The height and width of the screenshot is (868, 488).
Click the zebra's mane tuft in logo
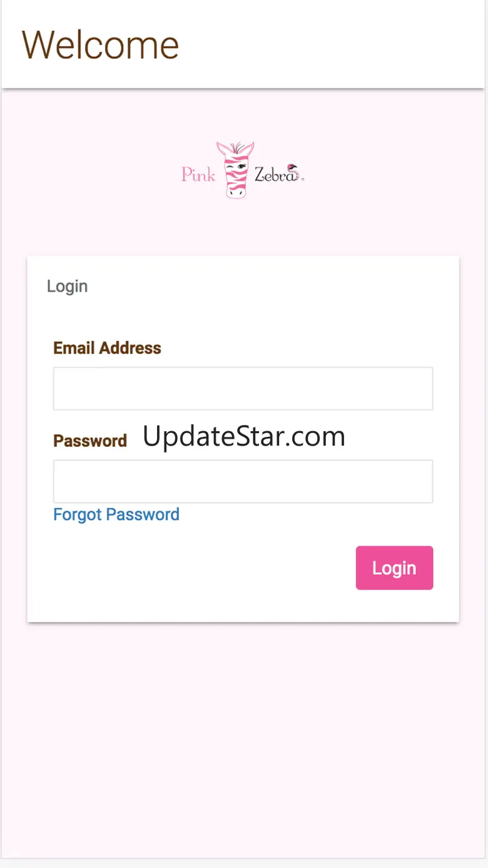tap(236, 148)
